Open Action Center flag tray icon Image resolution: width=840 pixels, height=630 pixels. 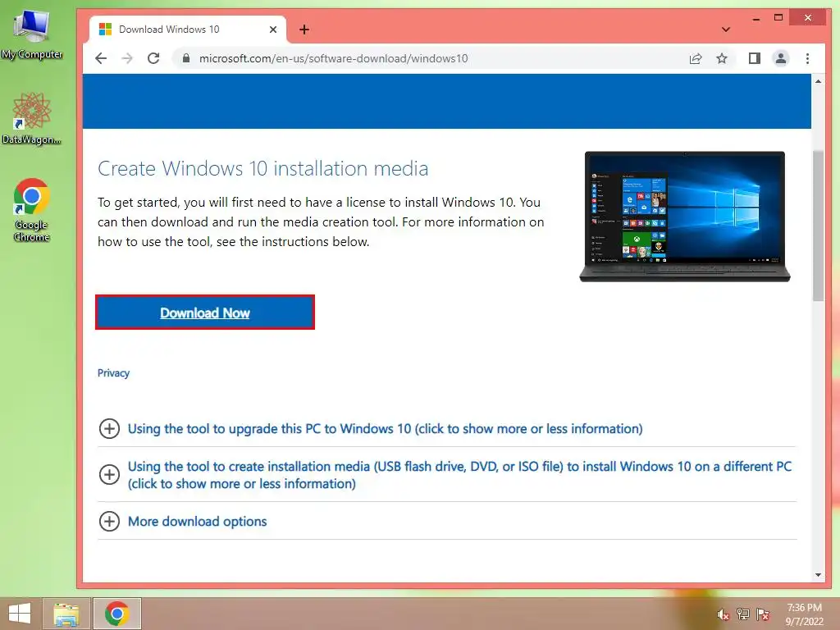[763, 614]
